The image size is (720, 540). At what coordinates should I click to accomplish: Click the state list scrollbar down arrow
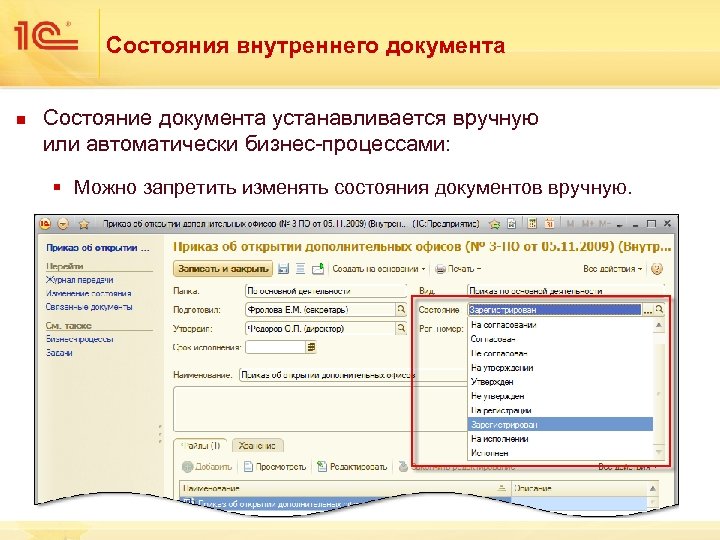(x=659, y=453)
